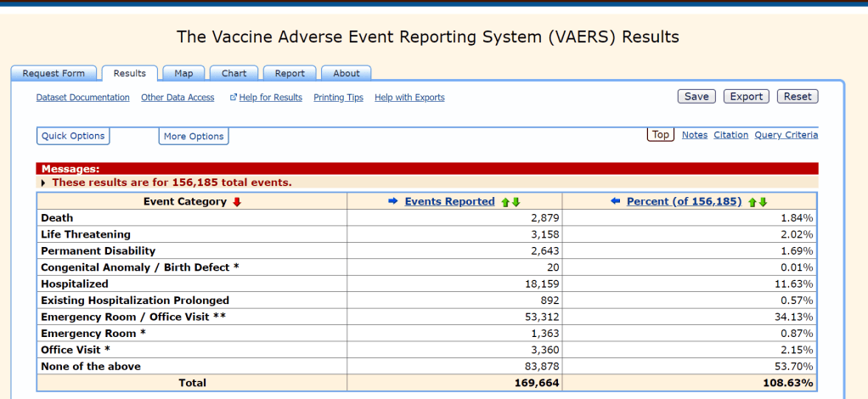
Task: Click the red sort arrow beside Event Category
Action: [237, 202]
